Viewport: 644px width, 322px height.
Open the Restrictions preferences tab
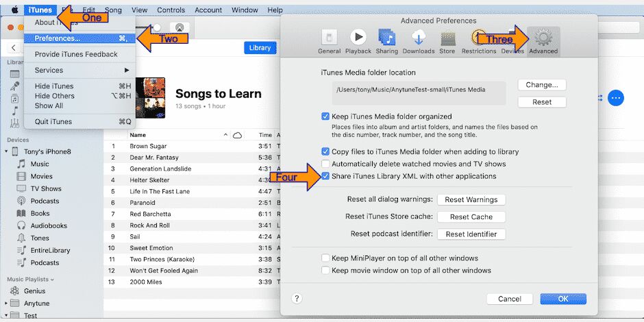click(x=479, y=42)
